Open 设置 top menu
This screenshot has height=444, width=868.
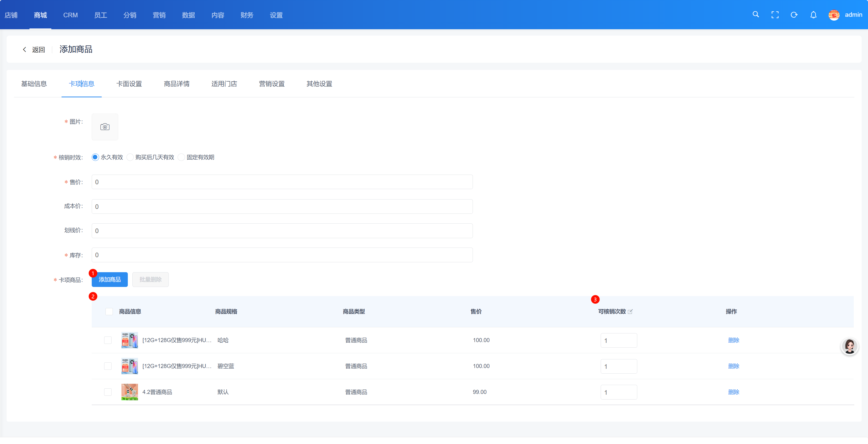tap(276, 15)
